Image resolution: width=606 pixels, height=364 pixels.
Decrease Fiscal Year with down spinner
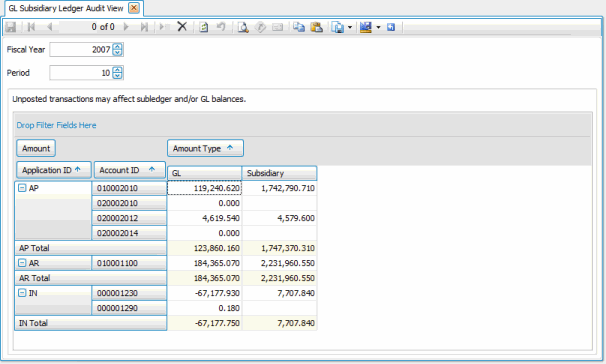[x=117, y=53]
